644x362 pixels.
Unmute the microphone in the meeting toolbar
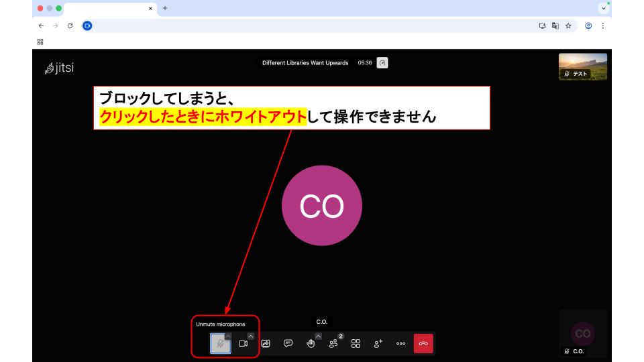coord(219,343)
